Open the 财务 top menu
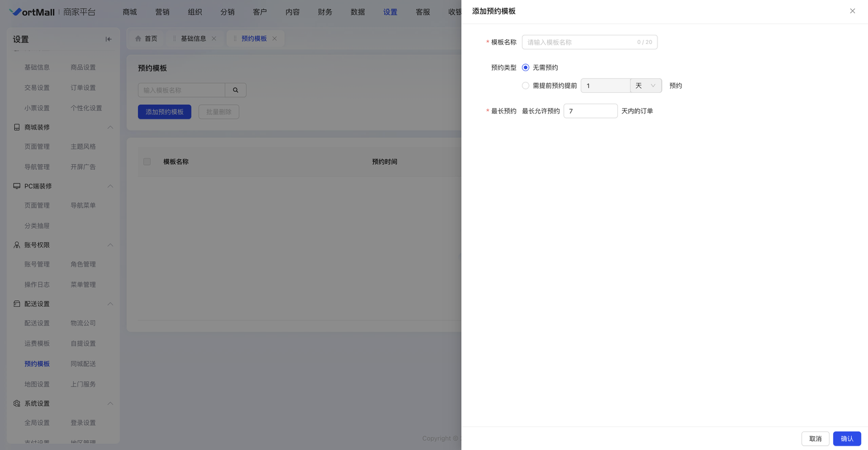868x450 pixels. [325, 12]
